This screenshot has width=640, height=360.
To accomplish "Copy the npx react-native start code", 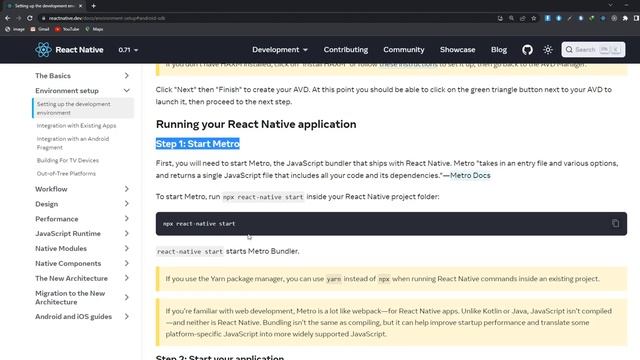I will (615, 223).
